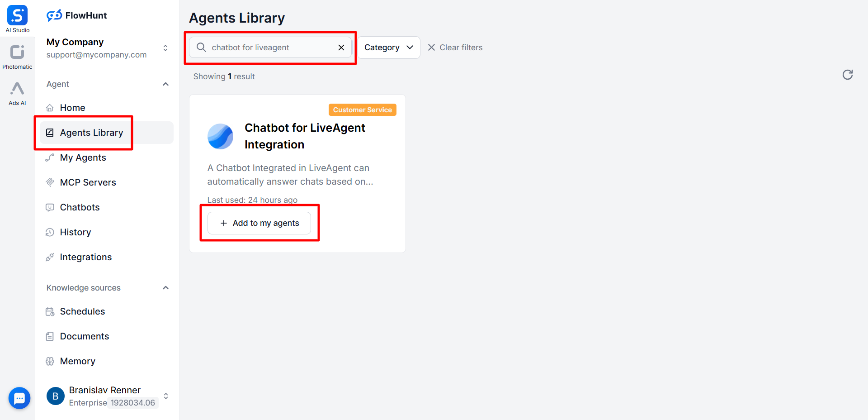Expand the Branislav Renner account menu
This screenshot has height=420, width=868.
(x=166, y=396)
